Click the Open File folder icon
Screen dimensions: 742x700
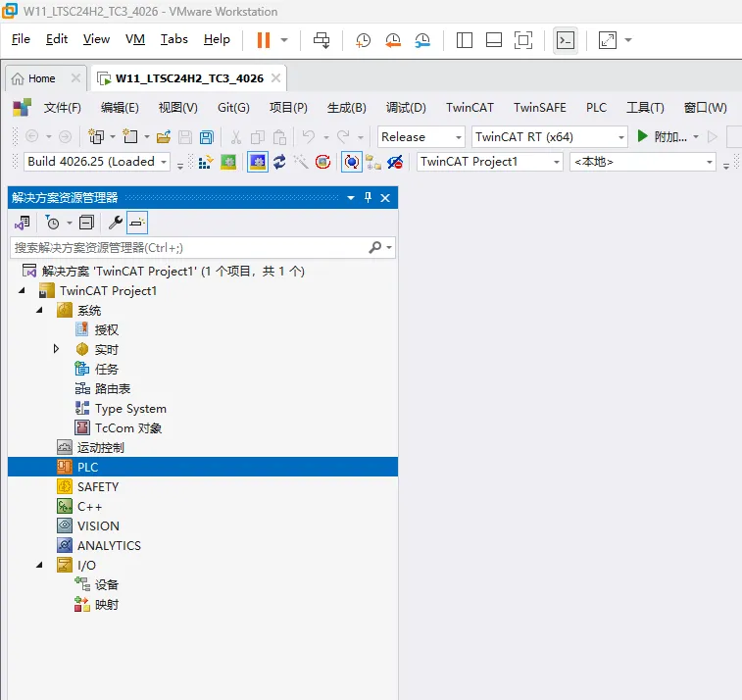point(164,137)
